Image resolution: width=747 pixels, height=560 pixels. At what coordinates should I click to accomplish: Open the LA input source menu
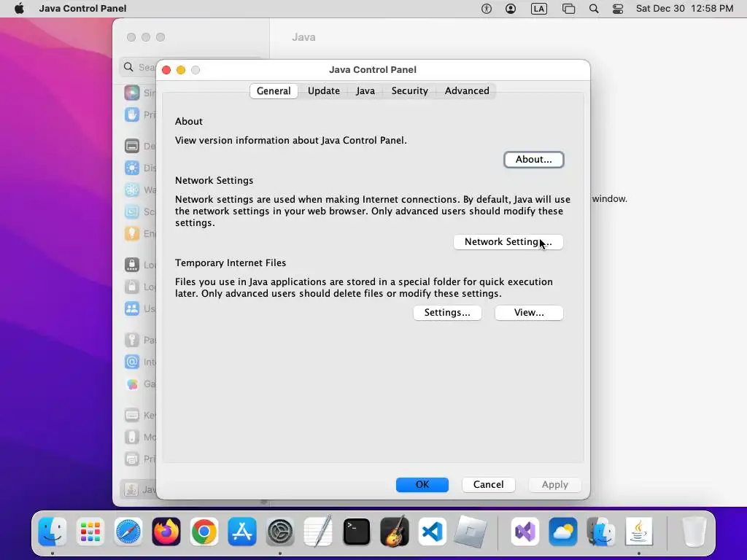point(539,9)
